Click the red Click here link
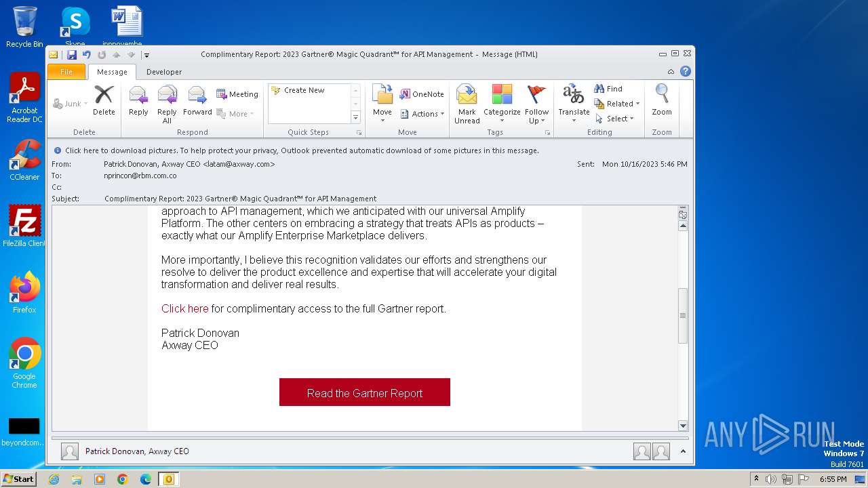Viewport: 868px width, 488px height. [x=185, y=308]
